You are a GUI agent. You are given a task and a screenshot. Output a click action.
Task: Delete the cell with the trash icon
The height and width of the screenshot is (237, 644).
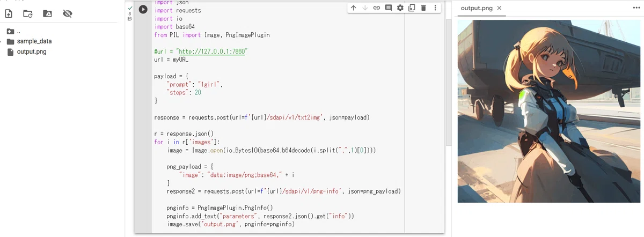click(423, 8)
